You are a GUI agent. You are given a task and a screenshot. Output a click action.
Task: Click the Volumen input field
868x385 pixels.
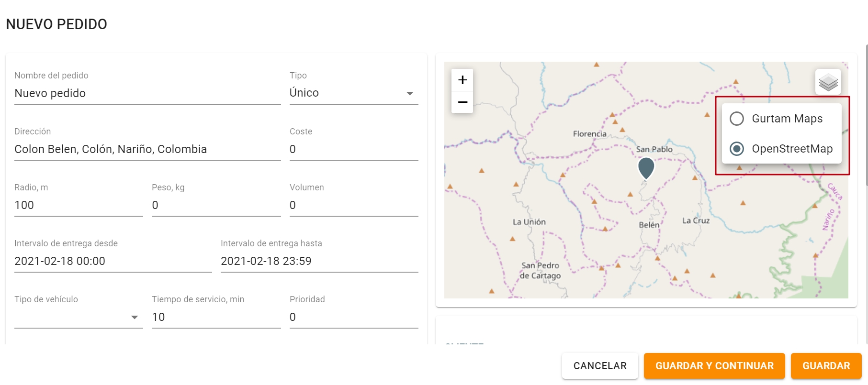353,205
